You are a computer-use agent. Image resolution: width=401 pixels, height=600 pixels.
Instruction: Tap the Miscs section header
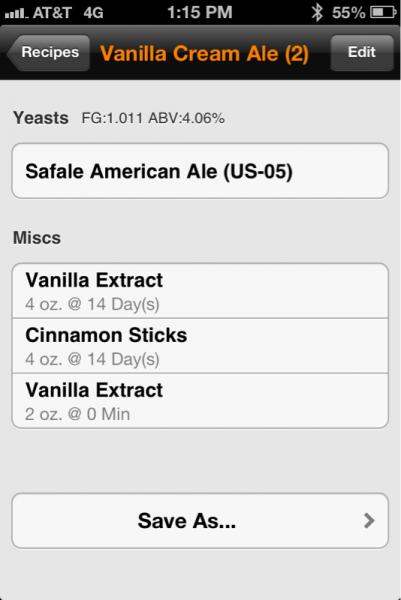pyautogui.click(x=37, y=238)
